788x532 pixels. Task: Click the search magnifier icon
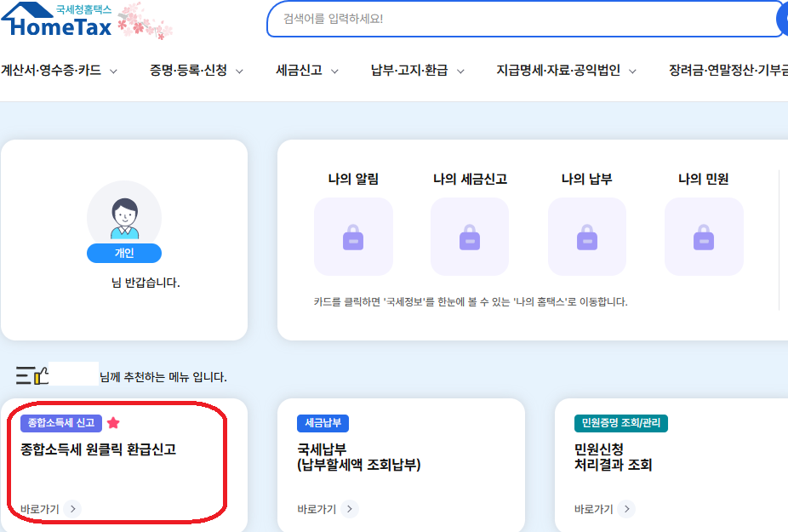coord(783,19)
